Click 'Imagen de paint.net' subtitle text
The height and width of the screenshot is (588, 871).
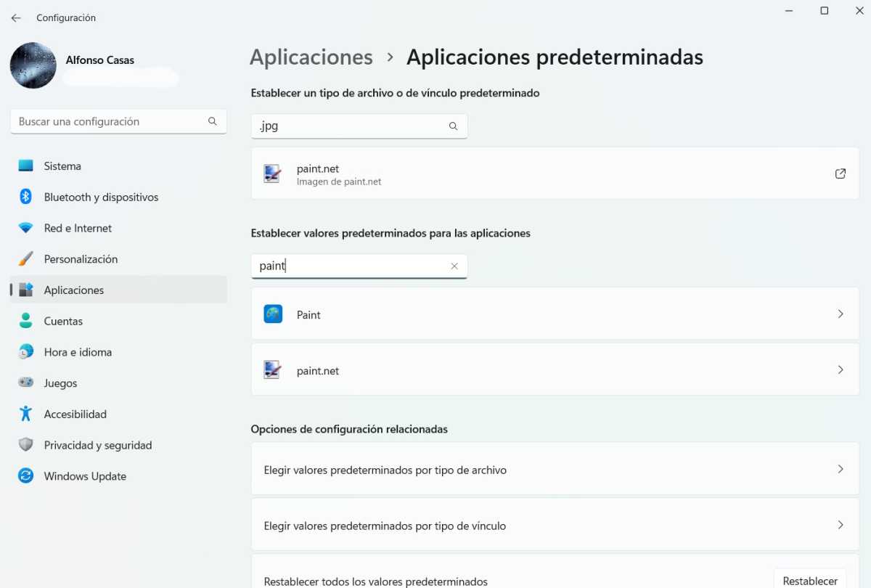pyautogui.click(x=339, y=182)
